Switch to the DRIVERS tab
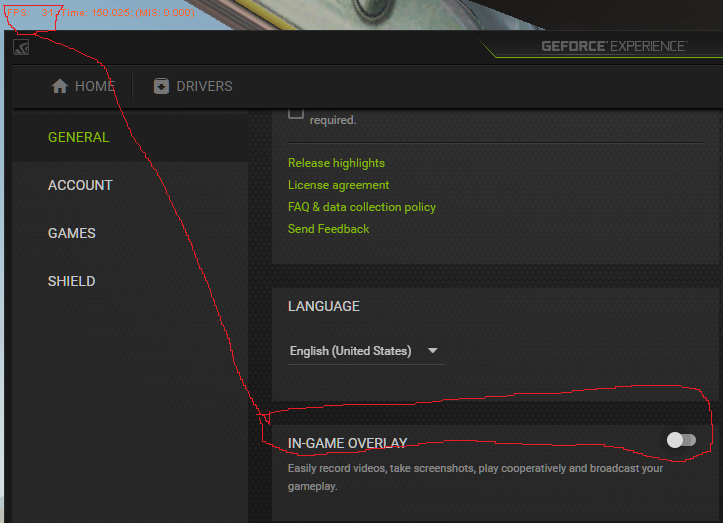 point(193,86)
